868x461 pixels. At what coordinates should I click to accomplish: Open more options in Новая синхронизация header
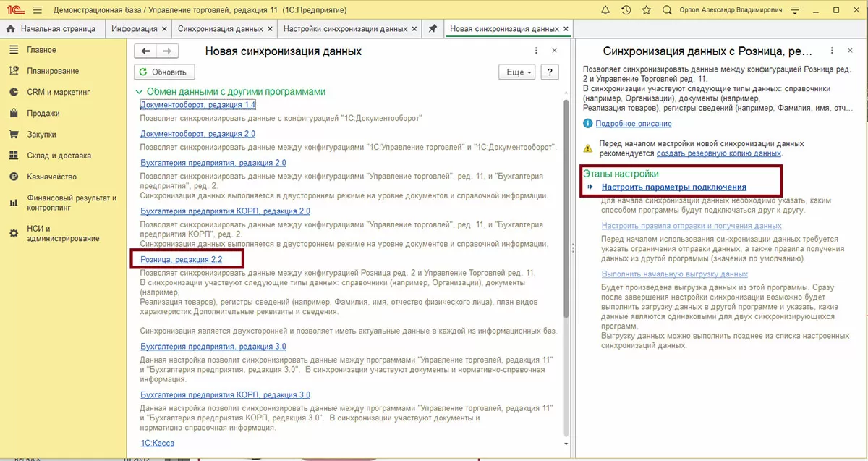pyautogui.click(x=536, y=51)
